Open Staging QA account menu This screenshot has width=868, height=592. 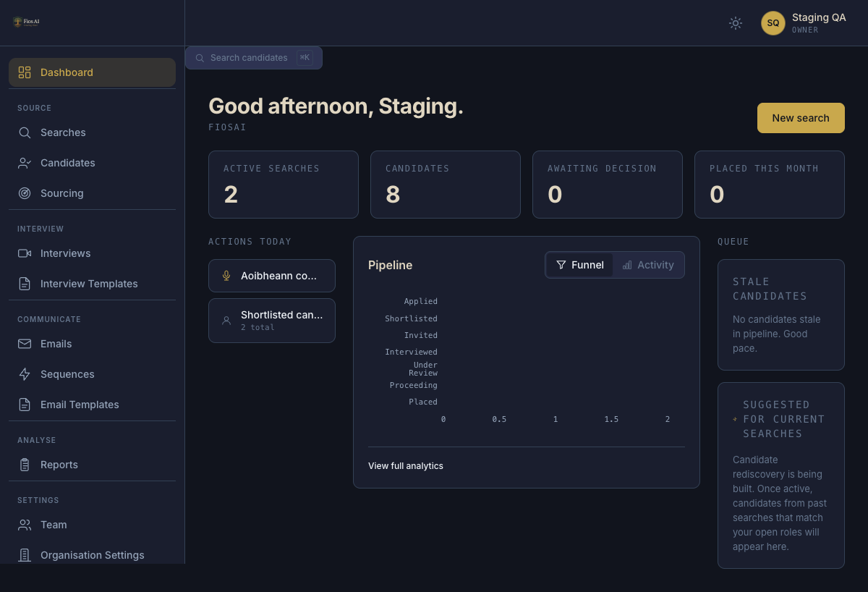tap(804, 23)
